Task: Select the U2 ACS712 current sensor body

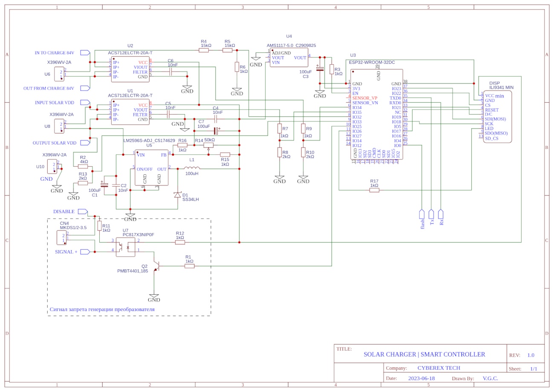Action: pyautogui.click(x=130, y=69)
